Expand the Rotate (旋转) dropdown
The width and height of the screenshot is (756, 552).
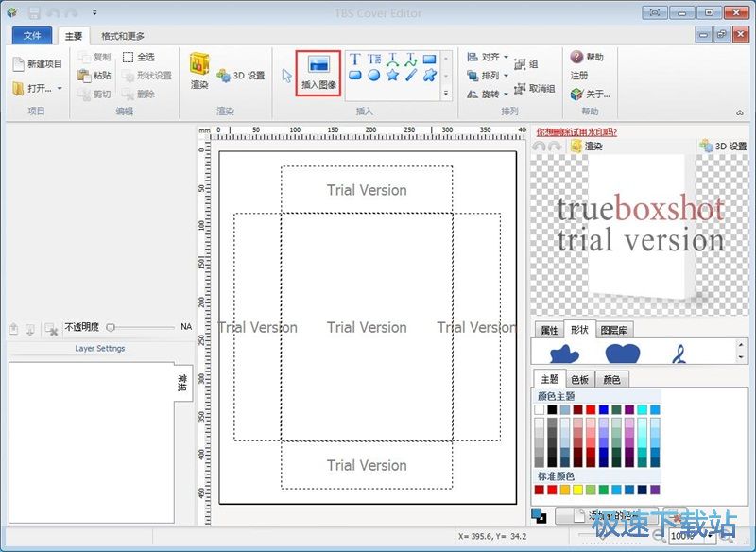(x=507, y=95)
